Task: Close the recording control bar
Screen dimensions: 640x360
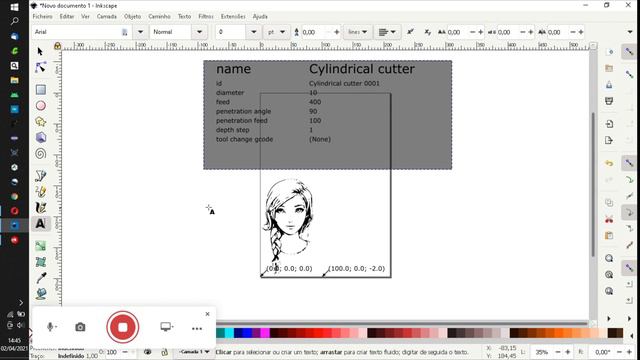Action: point(207,314)
